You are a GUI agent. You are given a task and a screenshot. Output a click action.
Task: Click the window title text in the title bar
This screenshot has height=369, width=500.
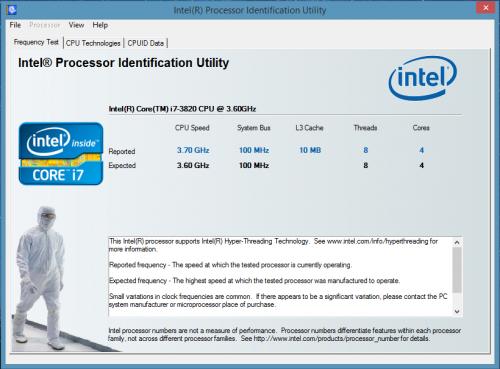(250, 10)
